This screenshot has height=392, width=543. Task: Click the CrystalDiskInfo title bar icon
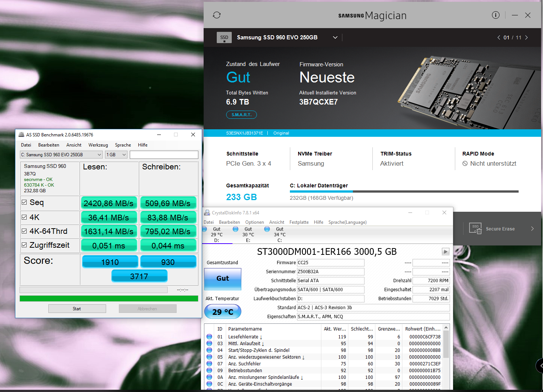tap(207, 212)
